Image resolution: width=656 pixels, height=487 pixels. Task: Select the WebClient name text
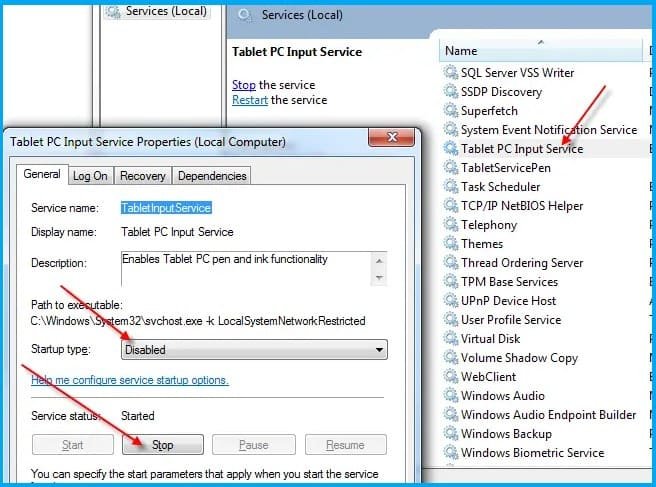(x=488, y=377)
